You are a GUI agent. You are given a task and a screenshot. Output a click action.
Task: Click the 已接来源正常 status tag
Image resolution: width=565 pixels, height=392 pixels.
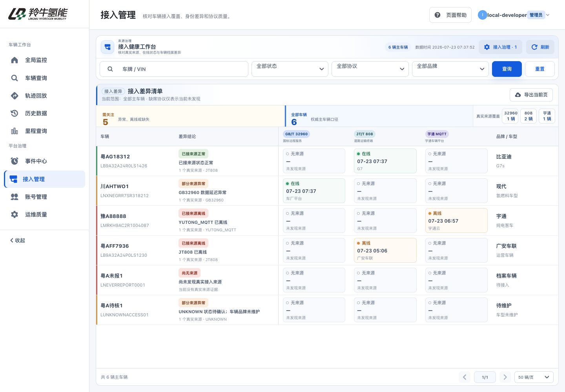coord(193,154)
